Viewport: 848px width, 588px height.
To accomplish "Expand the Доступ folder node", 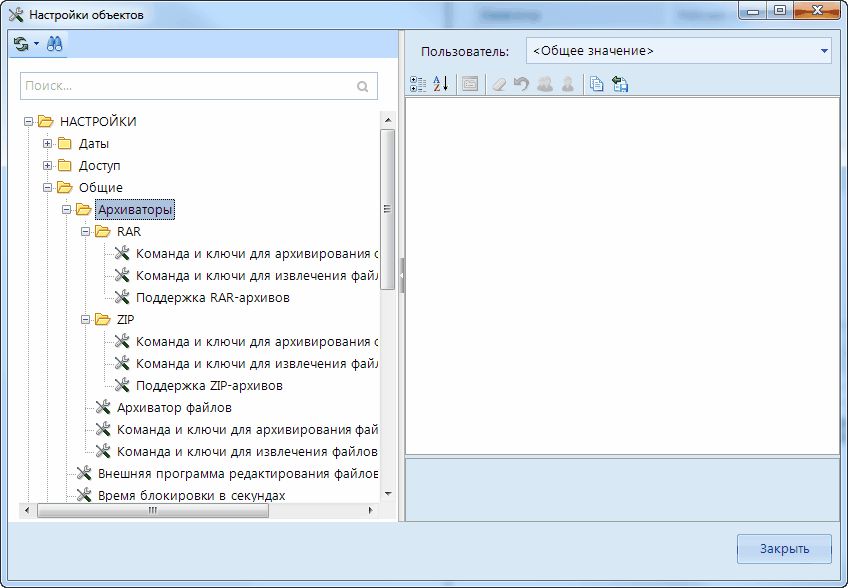I will (47, 165).
